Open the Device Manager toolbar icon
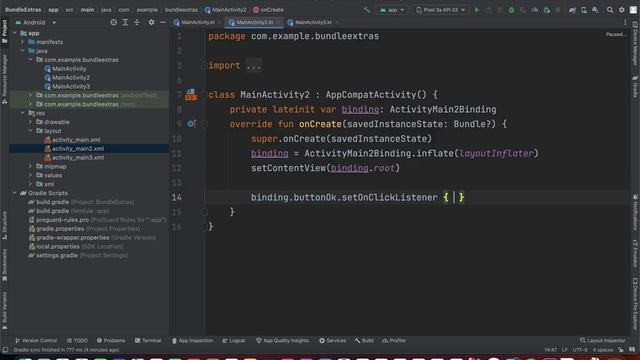 click(584, 10)
